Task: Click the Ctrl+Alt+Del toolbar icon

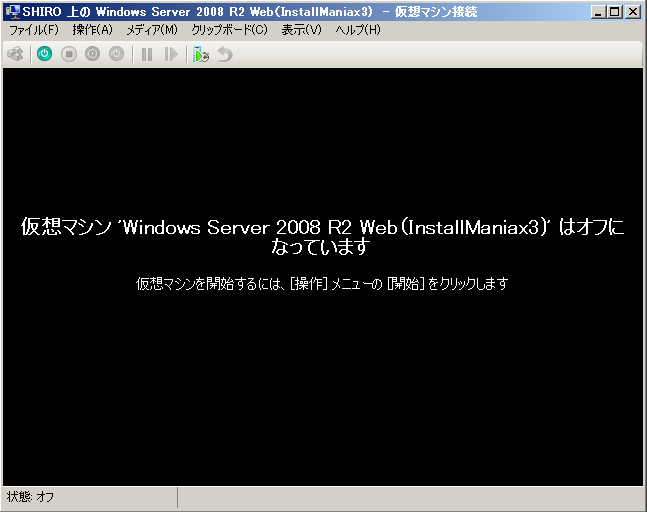Action: [x=16, y=54]
